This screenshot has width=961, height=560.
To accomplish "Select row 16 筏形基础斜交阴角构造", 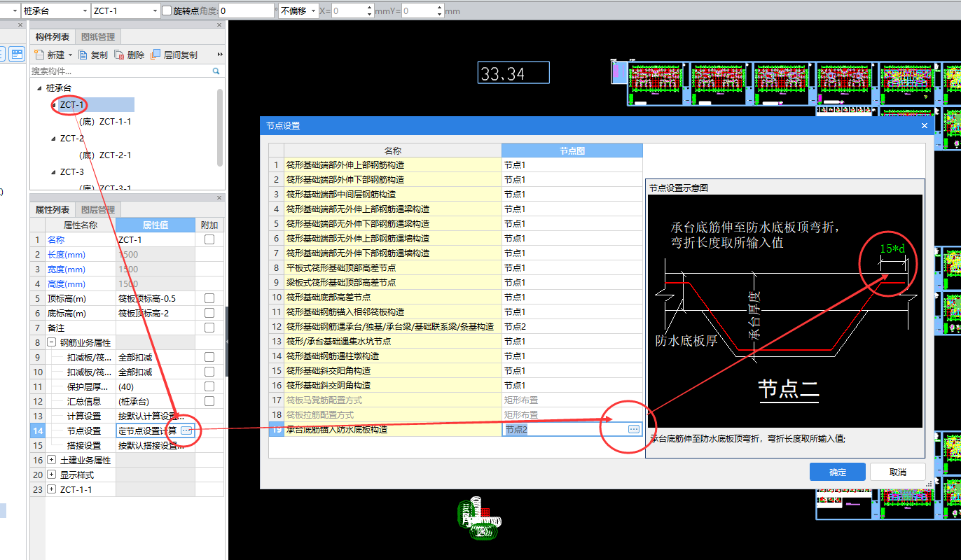I will pos(393,386).
